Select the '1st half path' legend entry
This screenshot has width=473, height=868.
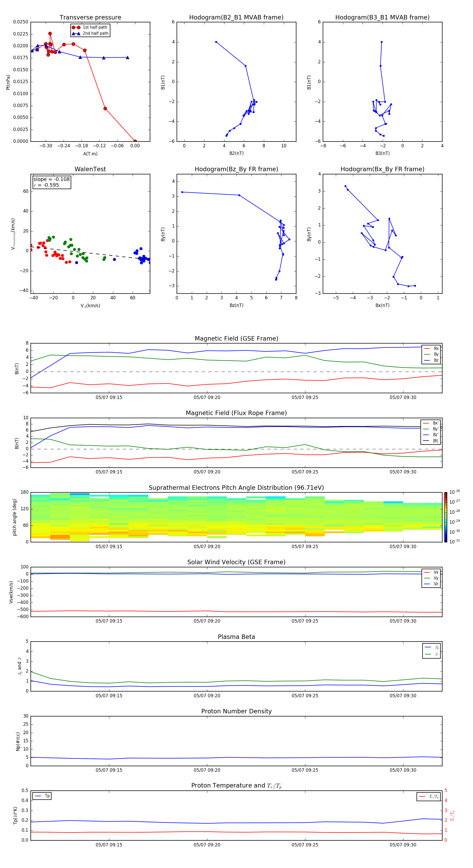click(x=90, y=27)
